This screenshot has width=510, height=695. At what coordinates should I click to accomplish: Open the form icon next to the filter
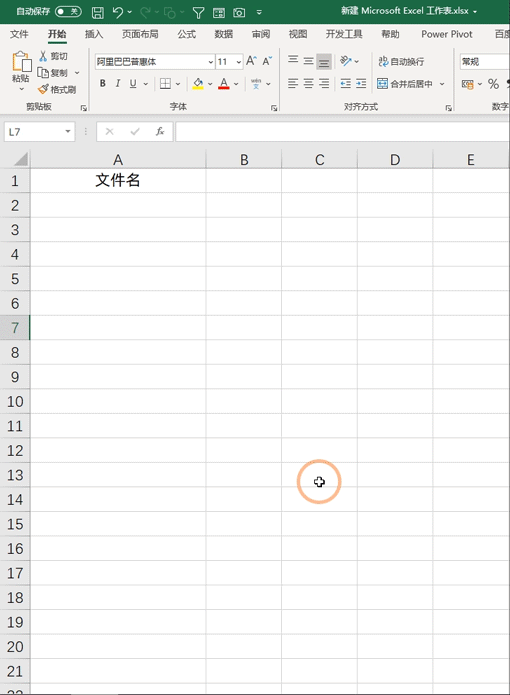click(219, 13)
